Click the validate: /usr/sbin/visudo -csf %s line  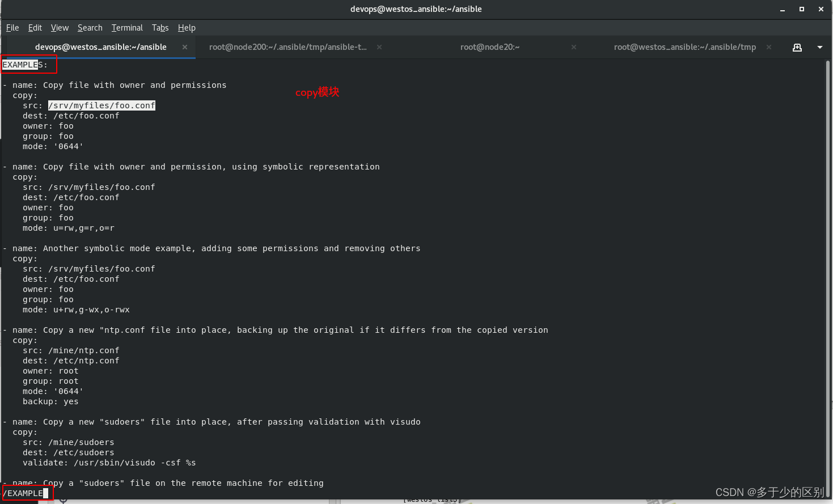pyautogui.click(x=109, y=463)
